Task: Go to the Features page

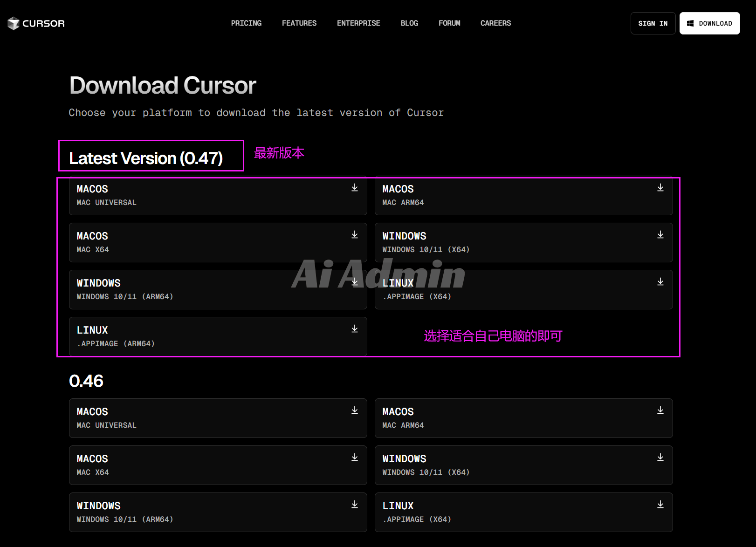Action: 299,23
